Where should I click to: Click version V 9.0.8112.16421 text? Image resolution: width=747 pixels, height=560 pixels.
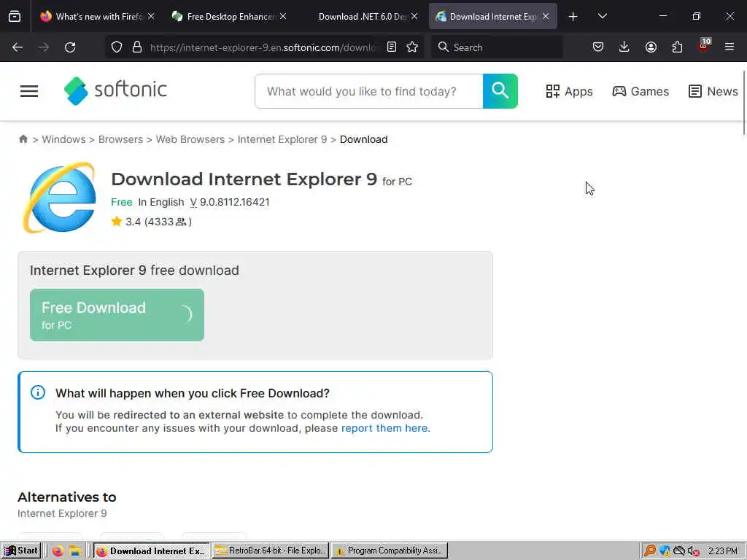[230, 202]
